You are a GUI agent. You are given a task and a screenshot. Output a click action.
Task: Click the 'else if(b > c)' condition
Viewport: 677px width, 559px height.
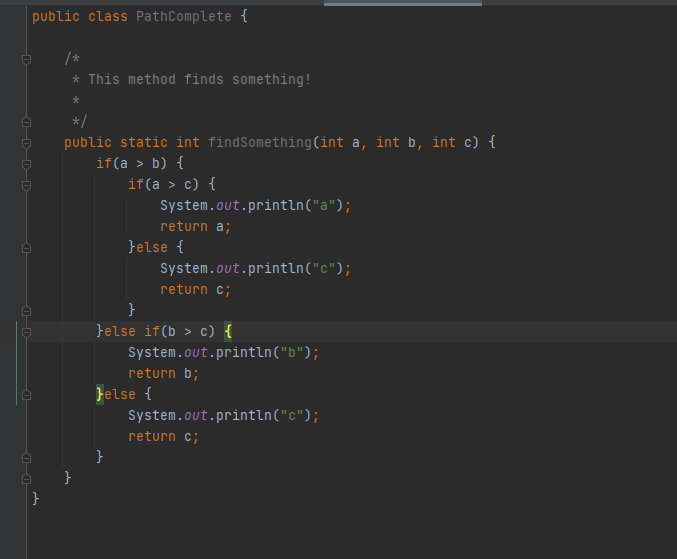(159, 332)
